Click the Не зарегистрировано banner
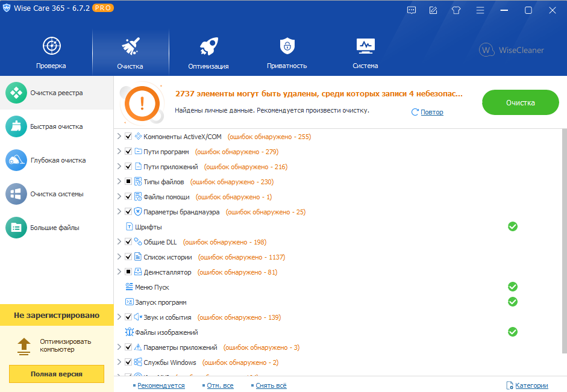The width and height of the screenshot is (567, 392). click(x=57, y=315)
